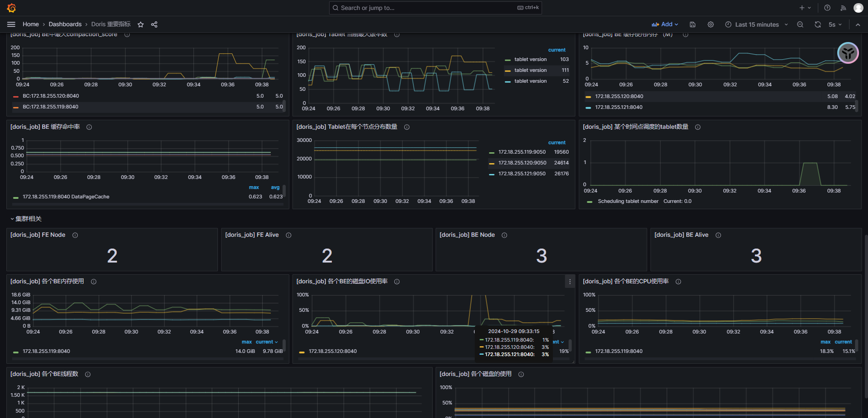Show info for BE Node panel
Screen dimensions: 868x418
505,235
